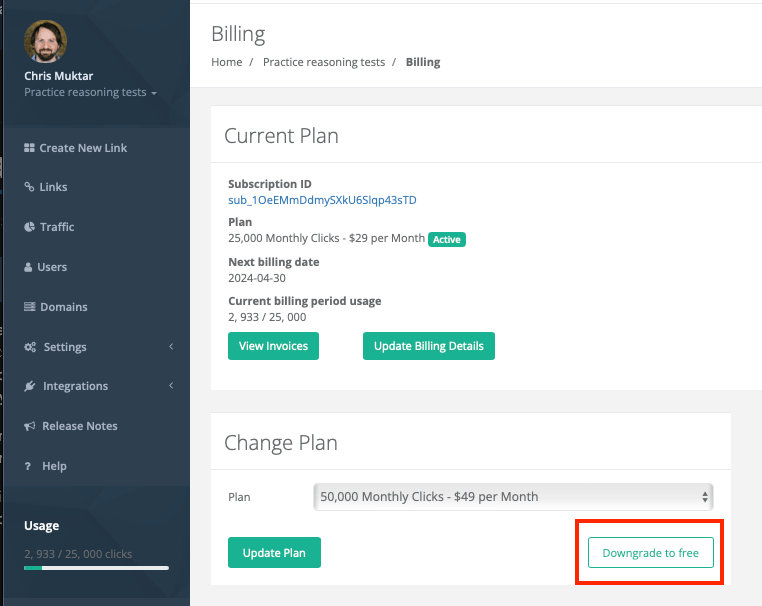Open Practice reasoning tests breadcrumb link

tap(324, 62)
